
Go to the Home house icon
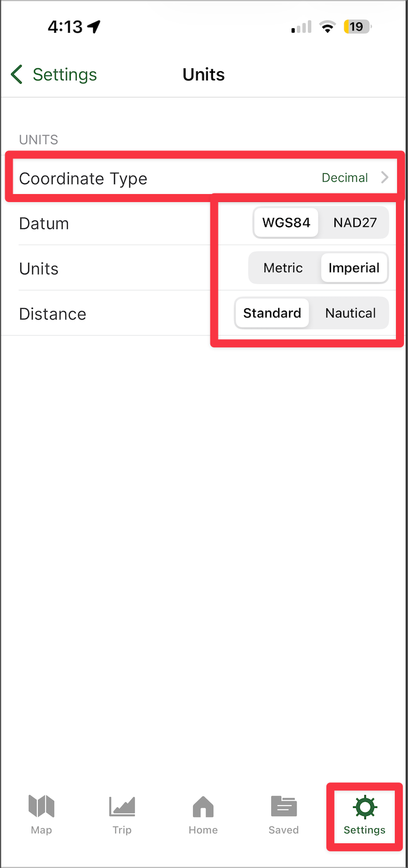click(203, 806)
